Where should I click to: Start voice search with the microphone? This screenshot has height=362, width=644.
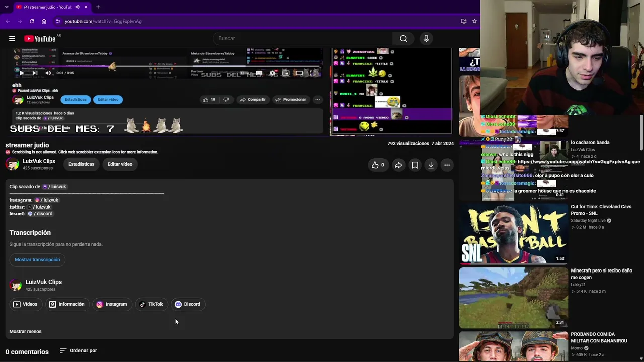426,39
